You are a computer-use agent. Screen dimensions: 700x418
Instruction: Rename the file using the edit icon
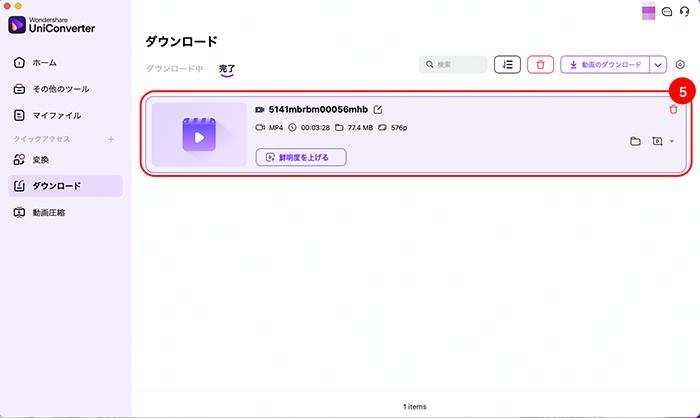(378, 109)
